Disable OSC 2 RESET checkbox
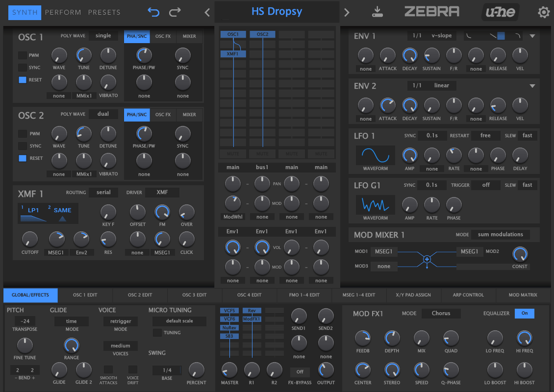Viewport: 554px width, 392px height. coord(22,158)
